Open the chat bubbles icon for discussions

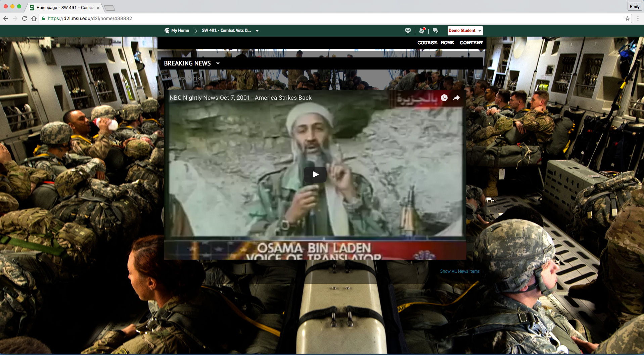point(435,31)
